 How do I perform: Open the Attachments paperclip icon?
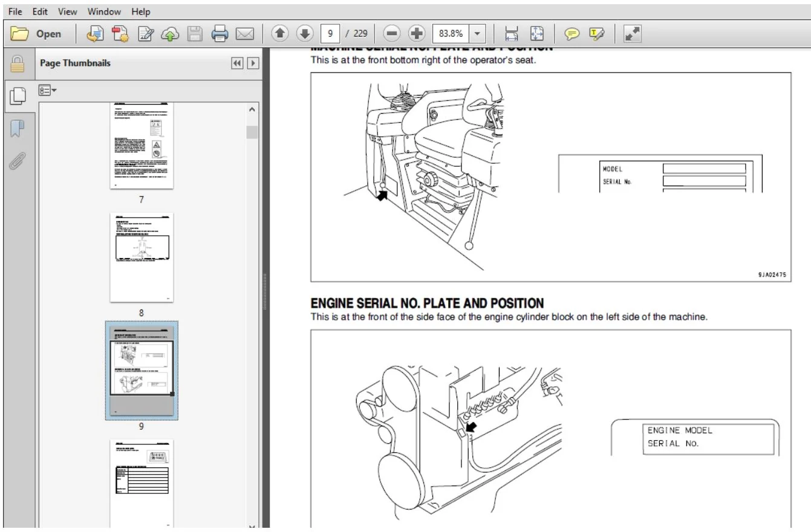click(x=18, y=160)
